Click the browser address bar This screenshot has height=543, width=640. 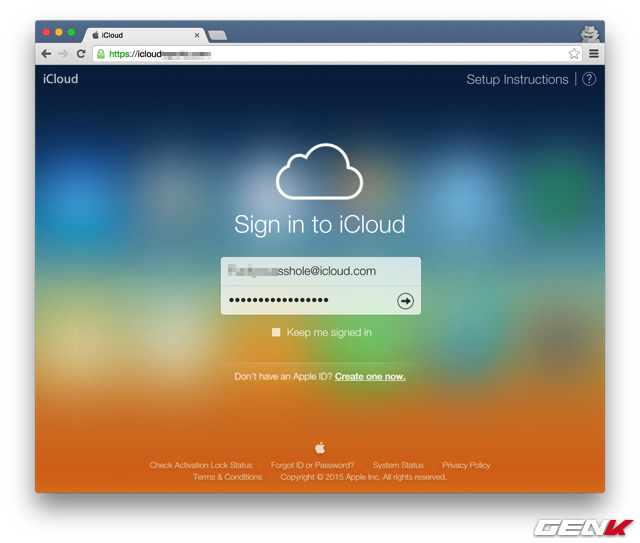(337, 54)
